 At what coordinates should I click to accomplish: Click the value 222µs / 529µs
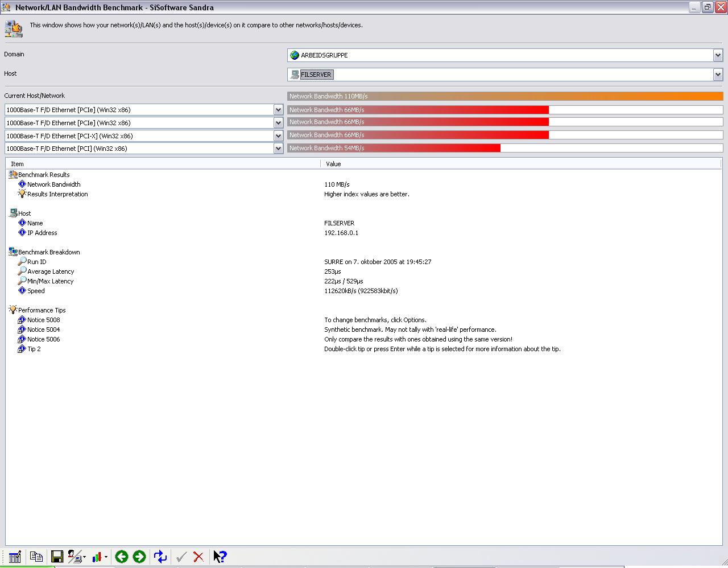[x=344, y=281]
